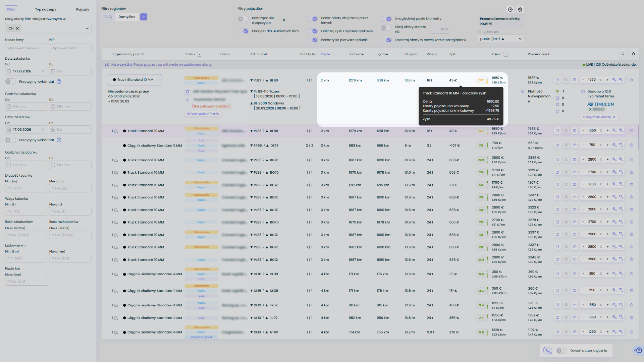This screenshot has height=362, width=644.
Task: Click the help icon next to Precyzyjny wybór dat
Action: click(x=59, y=81)
